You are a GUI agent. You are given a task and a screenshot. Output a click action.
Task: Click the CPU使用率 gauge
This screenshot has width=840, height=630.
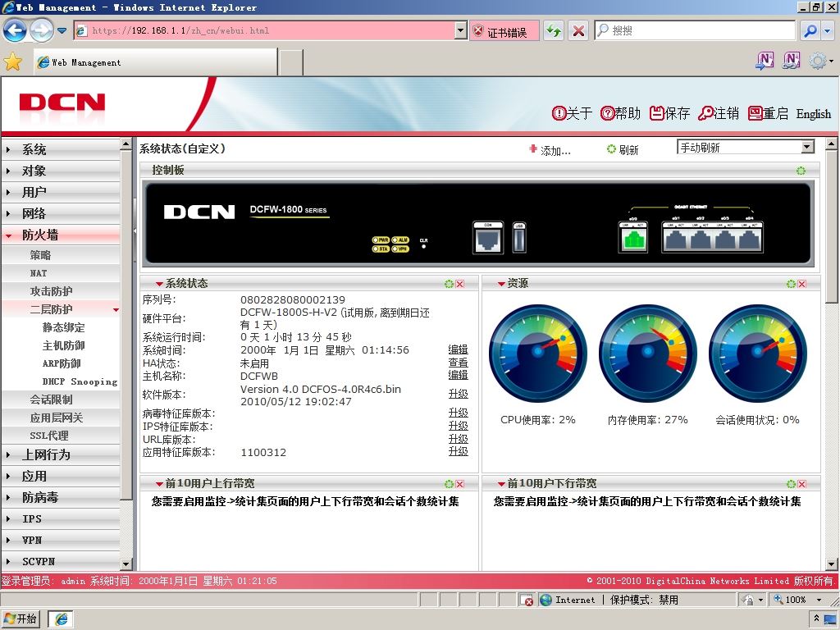pyautogui.click(x=538, y=354)
